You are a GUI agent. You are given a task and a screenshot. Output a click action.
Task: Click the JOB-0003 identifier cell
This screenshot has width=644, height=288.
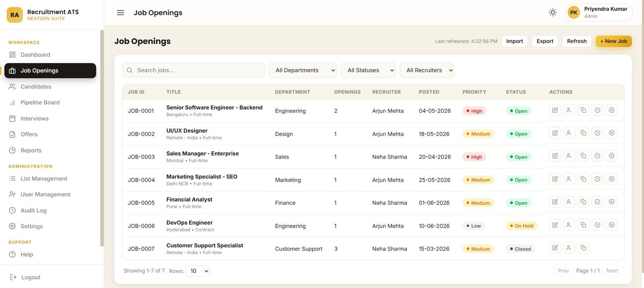pyautogui.click(x=141, y=157)
